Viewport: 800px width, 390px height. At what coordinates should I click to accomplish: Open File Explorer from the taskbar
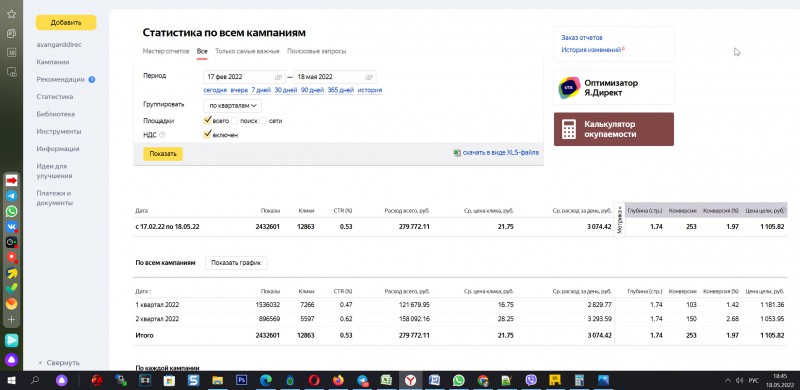[217, 380]
